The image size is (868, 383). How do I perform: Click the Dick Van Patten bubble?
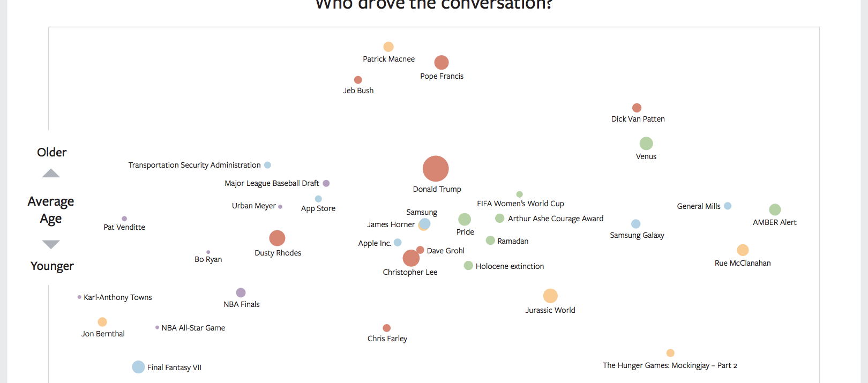[637, 108]
